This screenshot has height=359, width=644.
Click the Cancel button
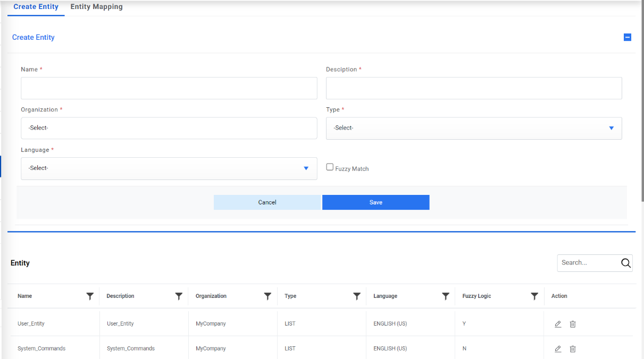267,202
